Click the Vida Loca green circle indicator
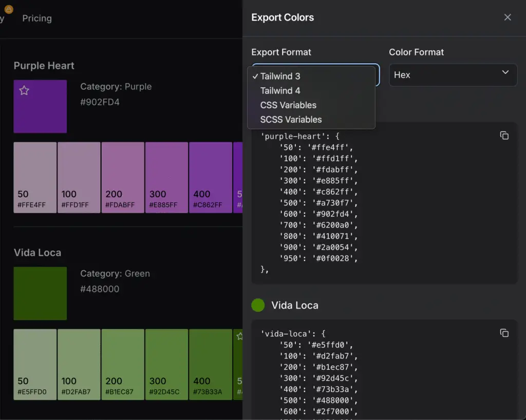The image size is (526, 420). coord(258,305)
